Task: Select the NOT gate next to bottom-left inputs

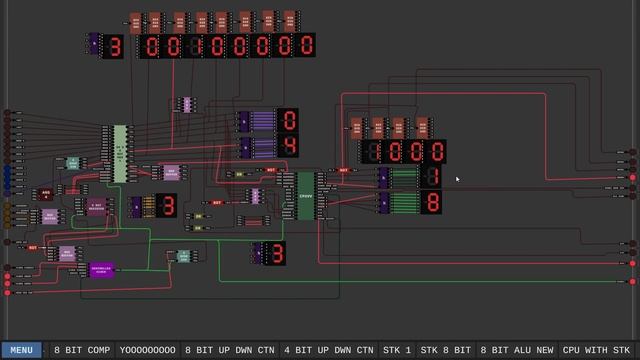Action: point(33,248)
